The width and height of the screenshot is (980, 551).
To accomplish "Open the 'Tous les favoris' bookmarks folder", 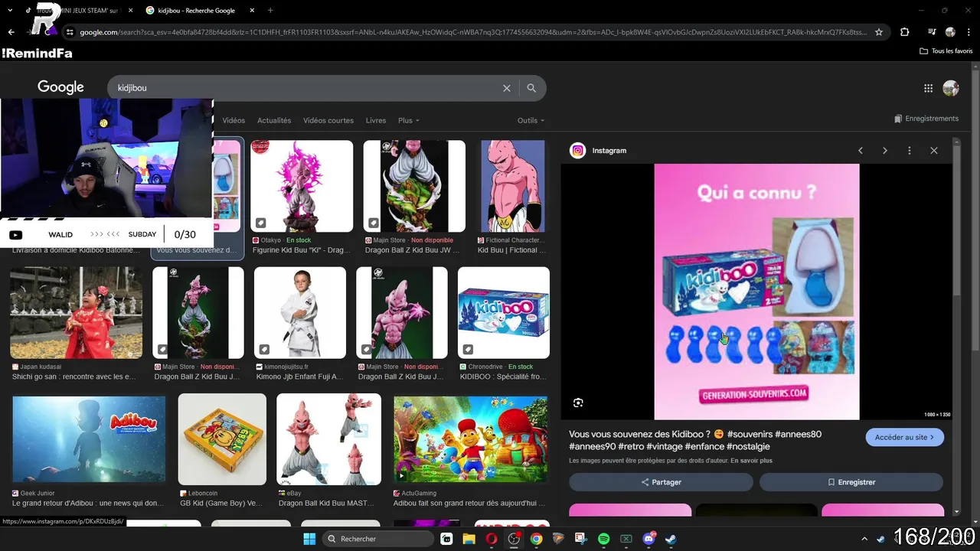I will click(946, 51).
